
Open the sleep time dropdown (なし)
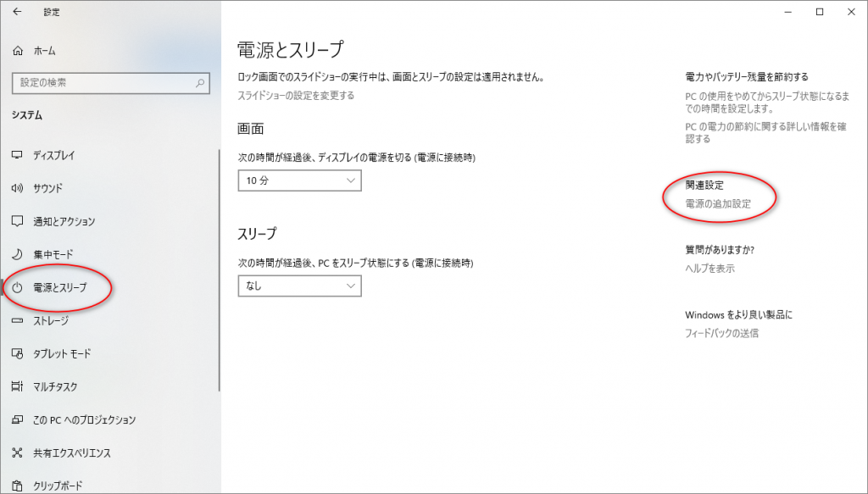(x=300, y=286)
